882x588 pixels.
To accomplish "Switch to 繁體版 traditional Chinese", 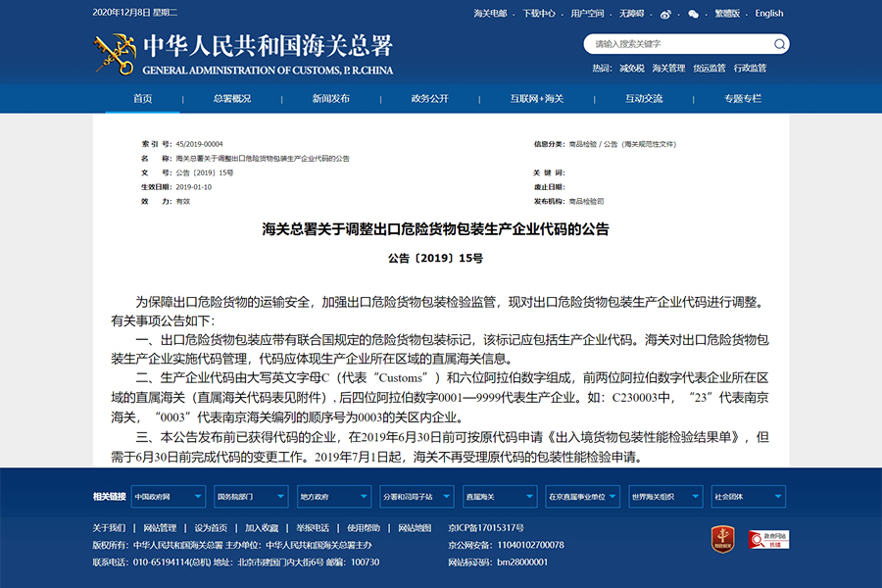I will (727, 14).
